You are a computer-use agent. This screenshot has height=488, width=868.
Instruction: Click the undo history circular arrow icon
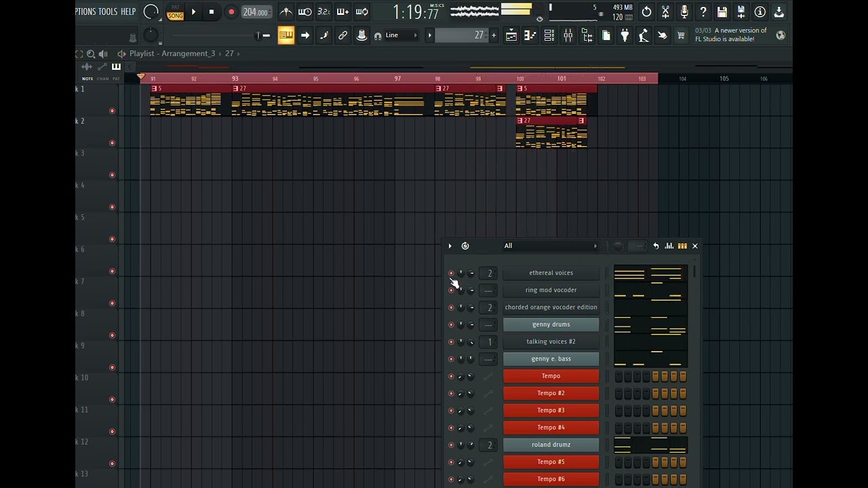pos(646,12)
